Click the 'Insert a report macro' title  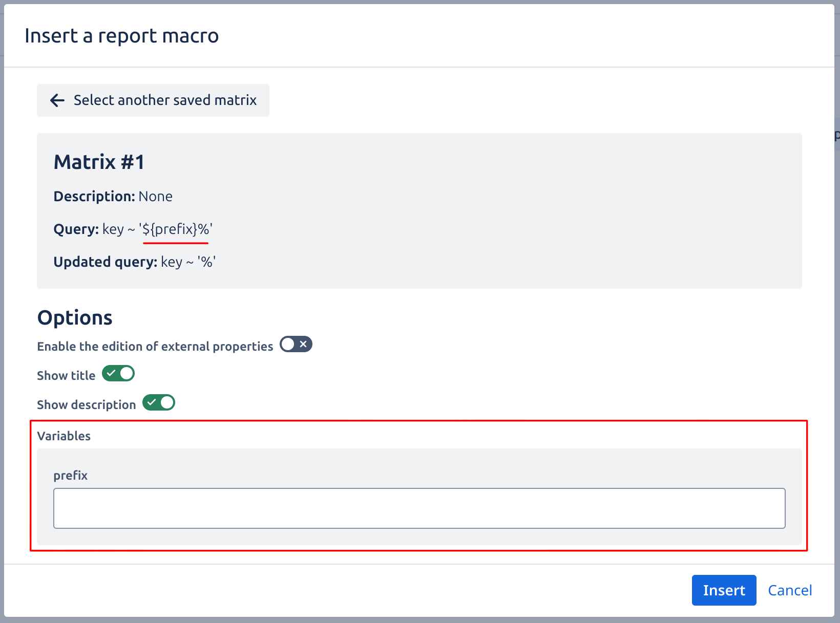point(122,36)
